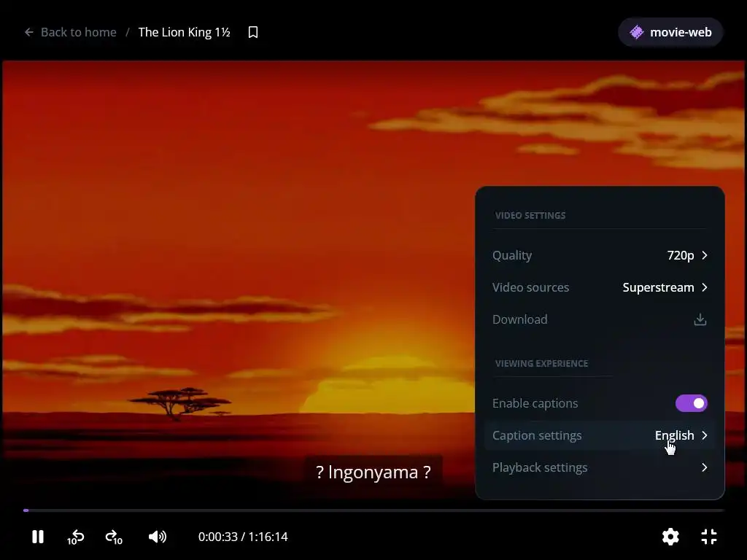Open the settings gear icon
Screen dimensions: 747x560
click(670, 537)
